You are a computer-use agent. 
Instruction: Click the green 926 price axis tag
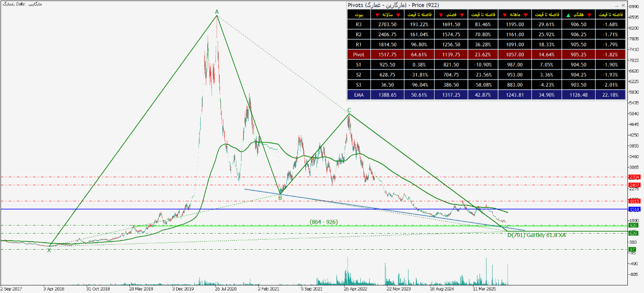[x=634, y=226]
